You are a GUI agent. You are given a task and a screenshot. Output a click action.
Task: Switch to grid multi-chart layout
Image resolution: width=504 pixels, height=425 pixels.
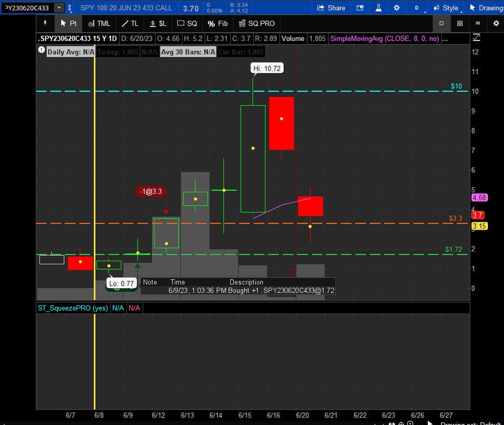(x=459, y=23)
